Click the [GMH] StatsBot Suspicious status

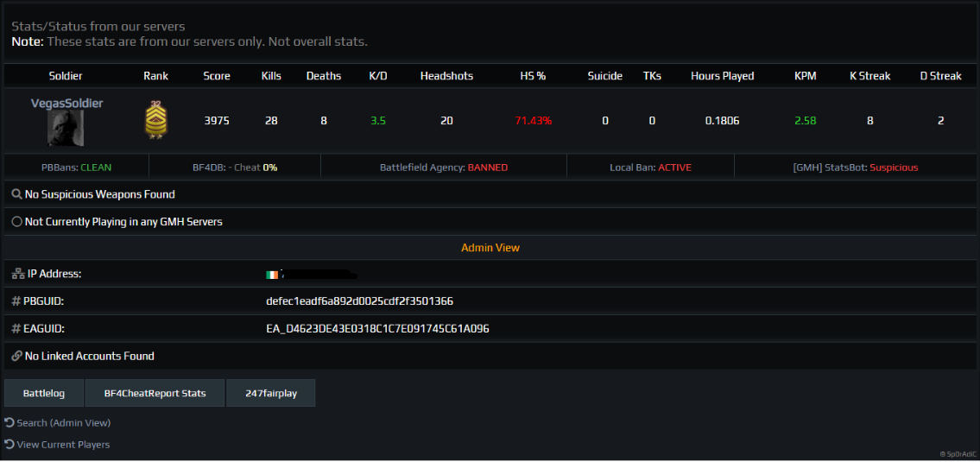857,168
